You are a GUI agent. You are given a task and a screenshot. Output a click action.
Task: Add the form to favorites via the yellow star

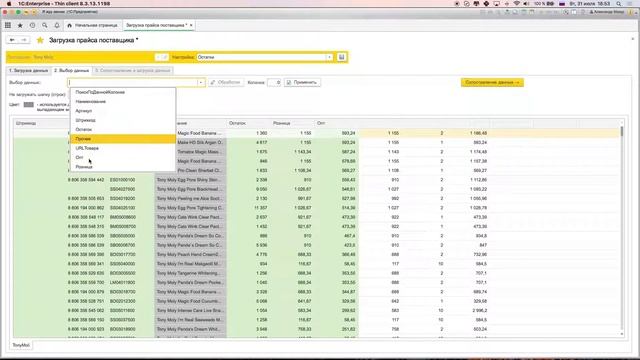click(40, 40)
